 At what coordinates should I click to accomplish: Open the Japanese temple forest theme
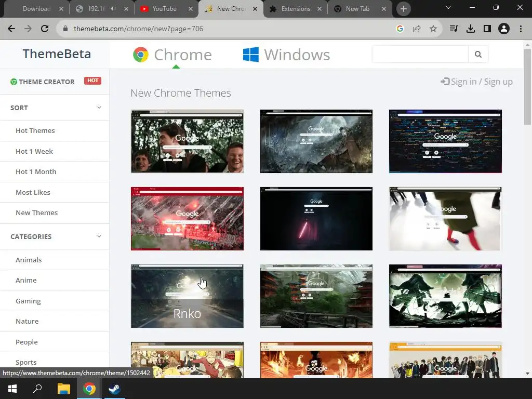(x=316, y=296)
